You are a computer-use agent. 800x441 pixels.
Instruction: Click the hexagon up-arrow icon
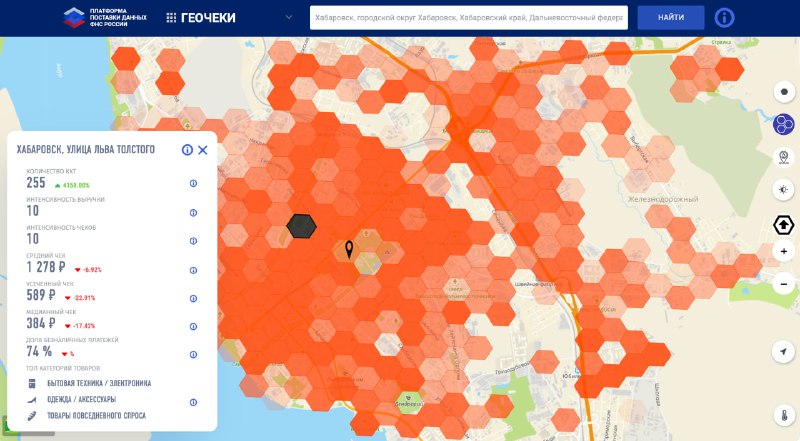[x=784, y=225]
